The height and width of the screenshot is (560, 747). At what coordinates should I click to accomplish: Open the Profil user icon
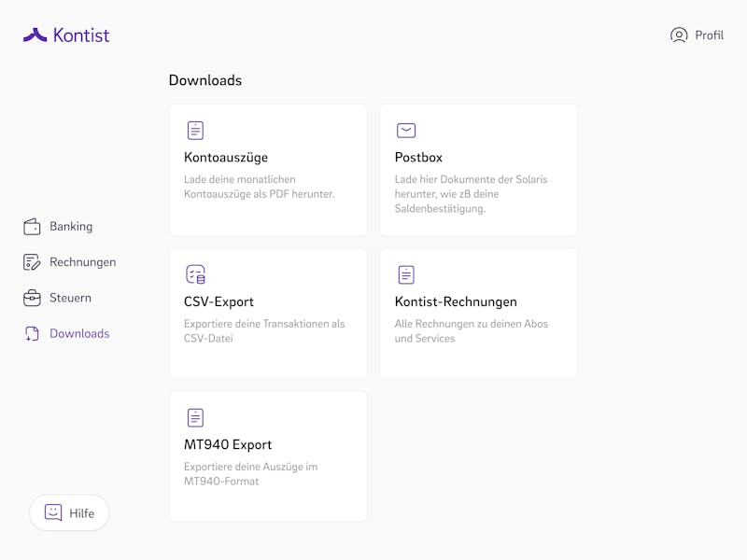pos(679,35)
